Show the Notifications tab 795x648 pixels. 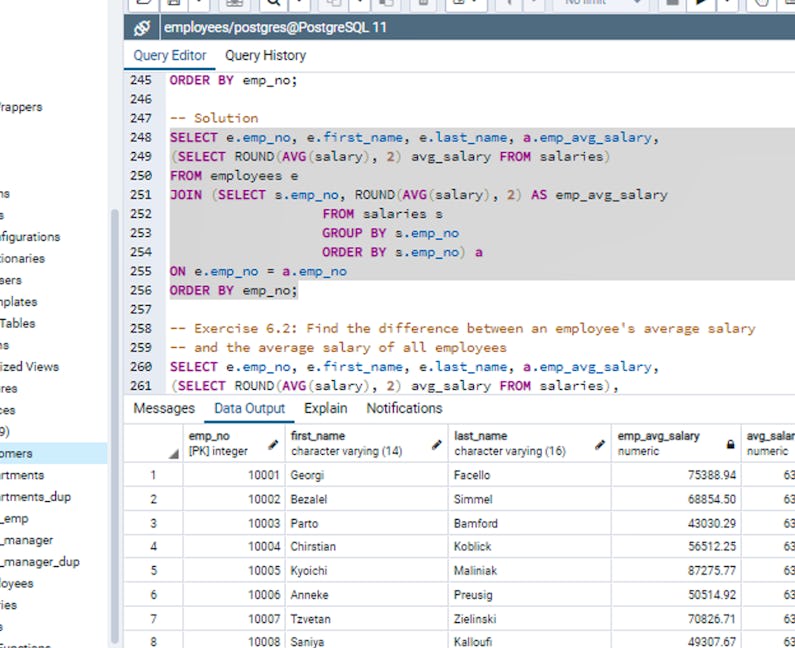(404, 408)
